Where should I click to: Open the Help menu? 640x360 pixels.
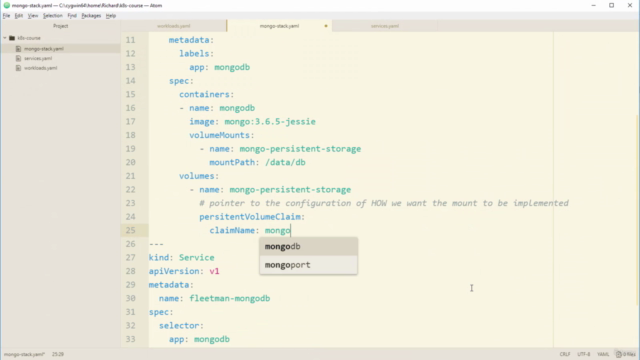click(111, 16)
